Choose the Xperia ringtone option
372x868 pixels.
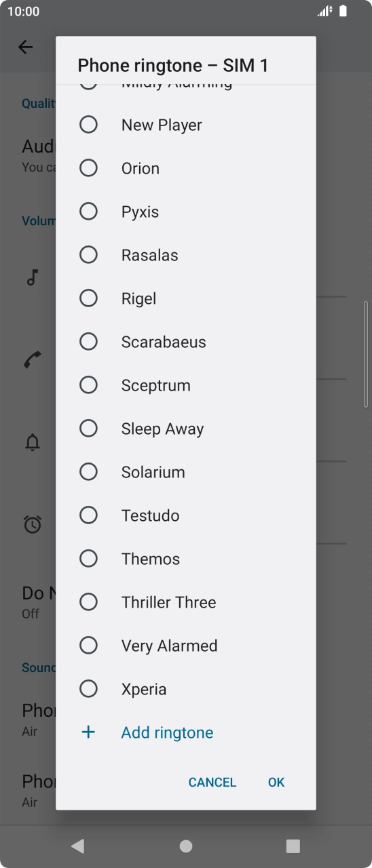[x=185, y=689]
